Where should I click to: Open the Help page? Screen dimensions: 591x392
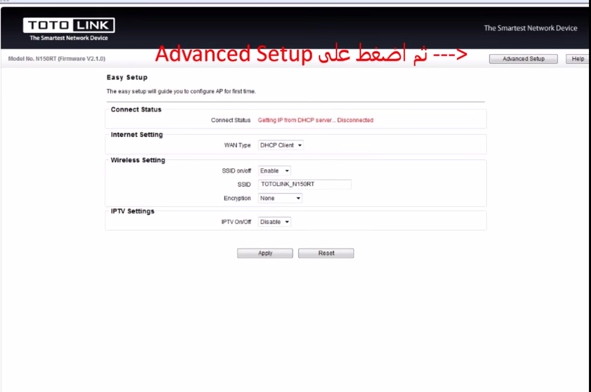tap(578, 59)
